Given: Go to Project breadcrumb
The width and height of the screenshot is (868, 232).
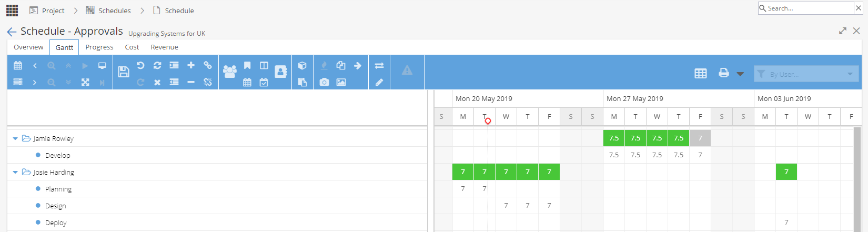Looking at the screenshot, I should click(x=47, y=11).
